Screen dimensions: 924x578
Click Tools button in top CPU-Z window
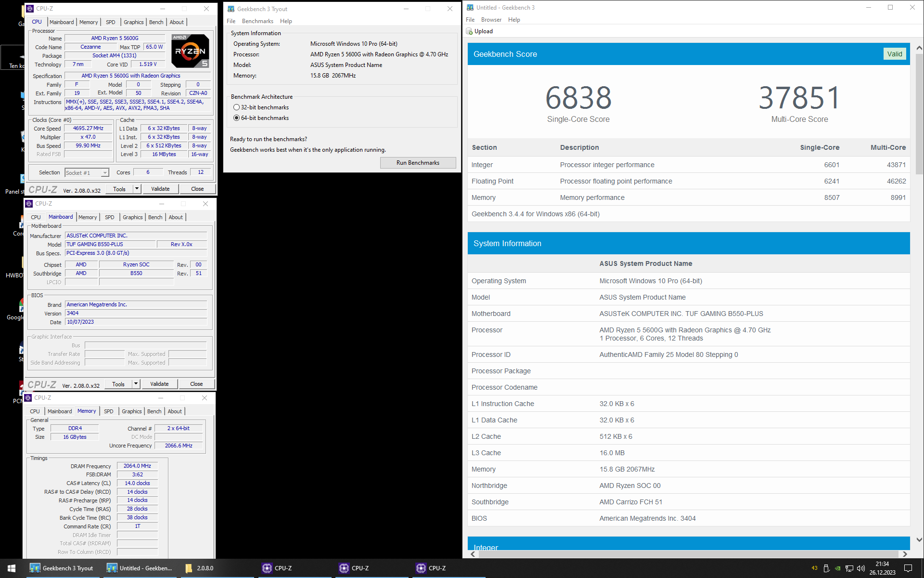point(119,189)
